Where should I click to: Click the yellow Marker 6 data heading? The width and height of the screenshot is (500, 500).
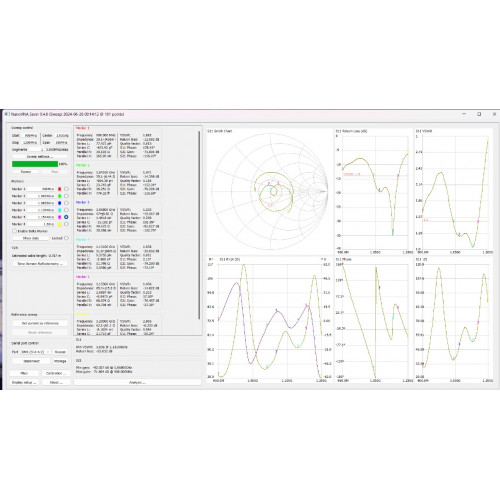tap(83, 314)
